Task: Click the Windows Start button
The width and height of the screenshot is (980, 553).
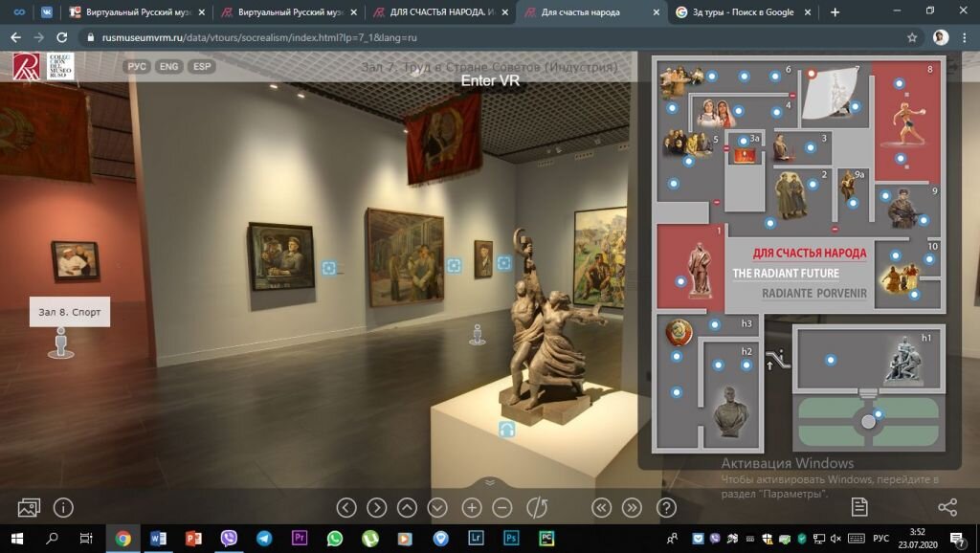Action: click(17, 538)
